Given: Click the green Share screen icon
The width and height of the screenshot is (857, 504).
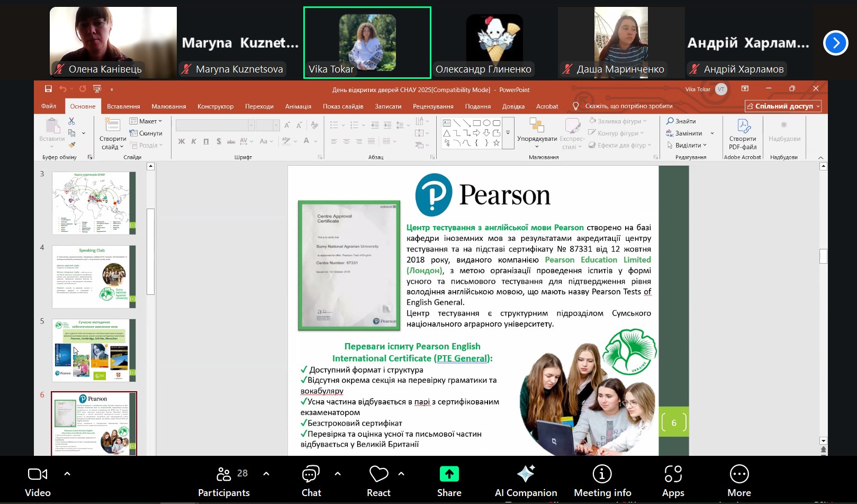Looking at the screenshot, I should [449, 474].
